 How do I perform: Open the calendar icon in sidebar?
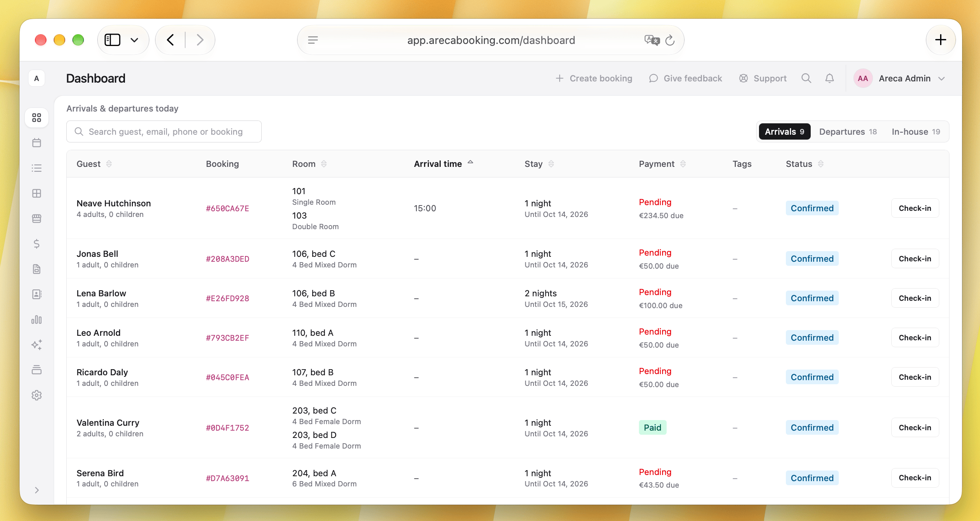(37, 143)
